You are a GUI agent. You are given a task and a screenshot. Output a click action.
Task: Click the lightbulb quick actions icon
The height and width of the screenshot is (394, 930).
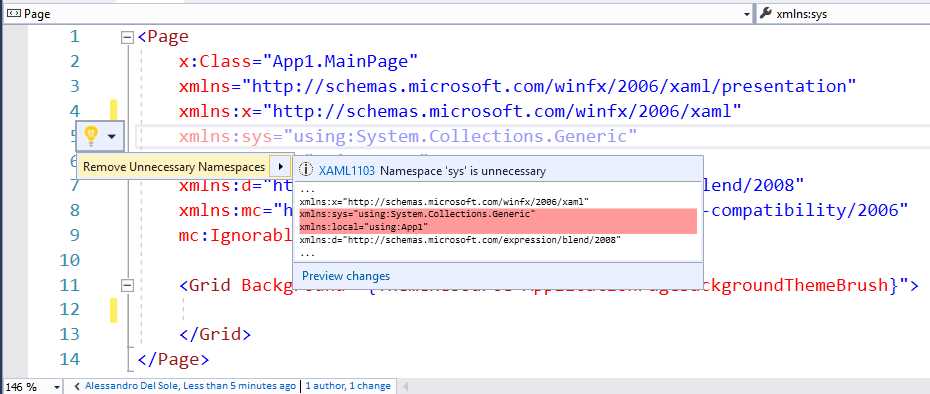90,136
